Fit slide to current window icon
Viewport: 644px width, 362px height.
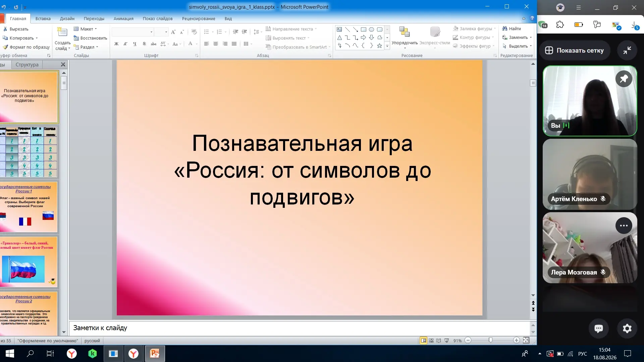pos(526,341)
